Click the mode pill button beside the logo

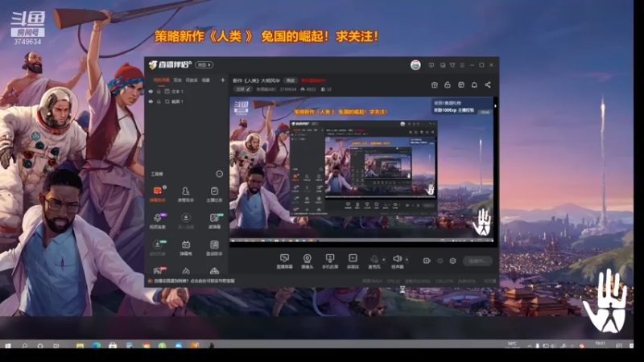pyautogui.click(x=204, y=65)
